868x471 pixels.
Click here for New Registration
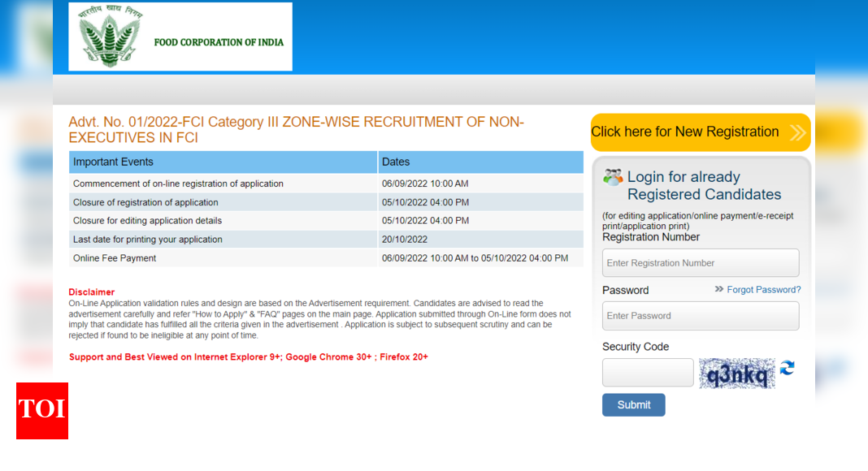click(690, 132)
